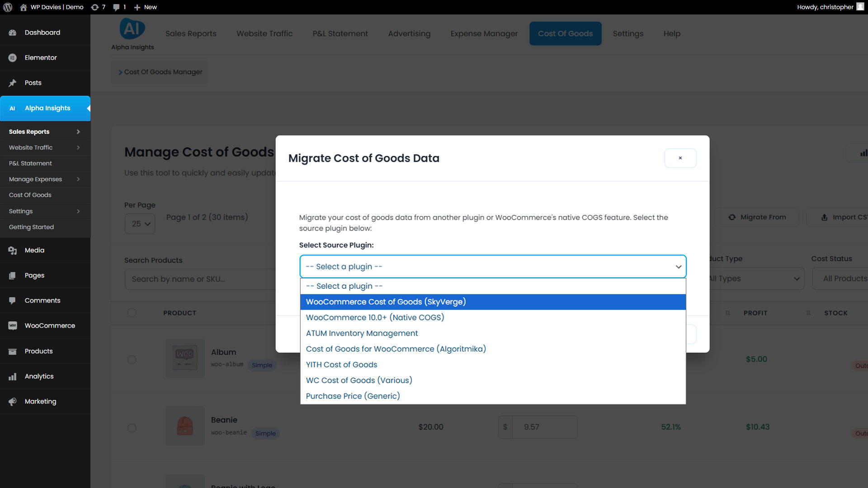
Task: Switch to the P&L Statement tab
Action: 340,33
